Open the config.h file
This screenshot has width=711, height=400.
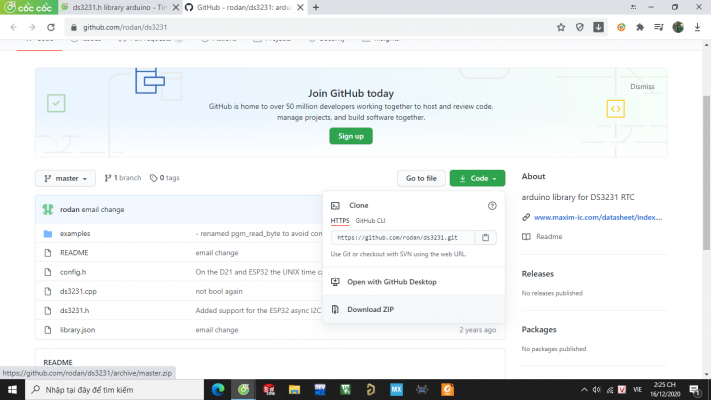click(73, 272)
